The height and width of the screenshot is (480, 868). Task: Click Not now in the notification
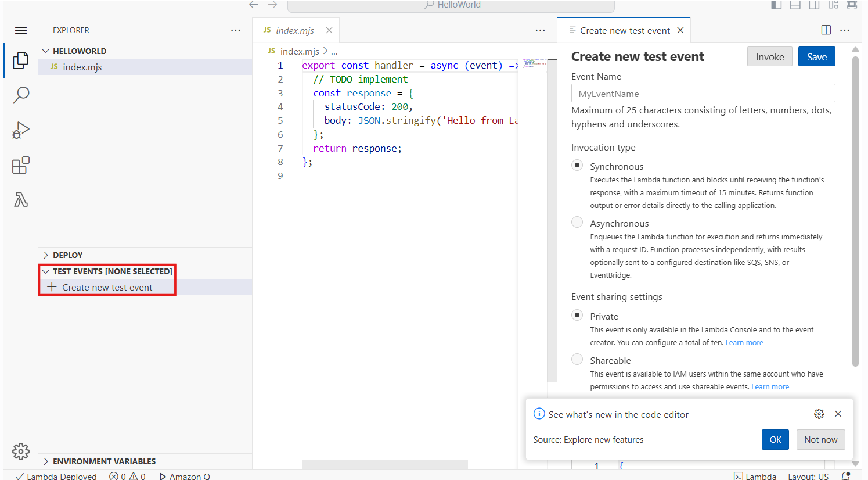pyautogui.click(x=821, y=440)
